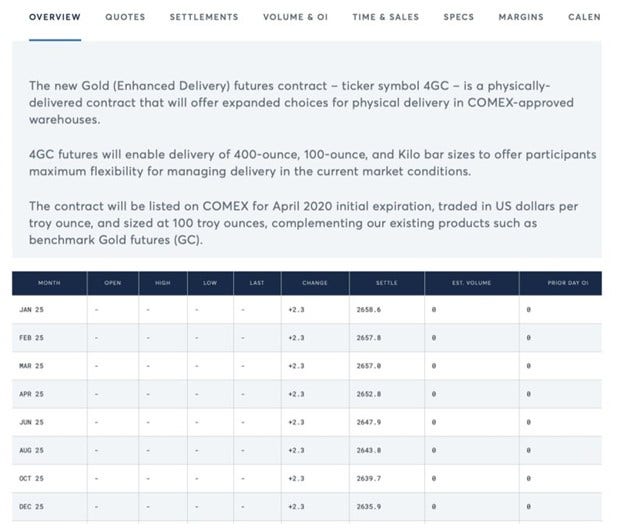Select the FEB 25 contract month
This screenshot has width=624, height=532.
click(31, 338)
